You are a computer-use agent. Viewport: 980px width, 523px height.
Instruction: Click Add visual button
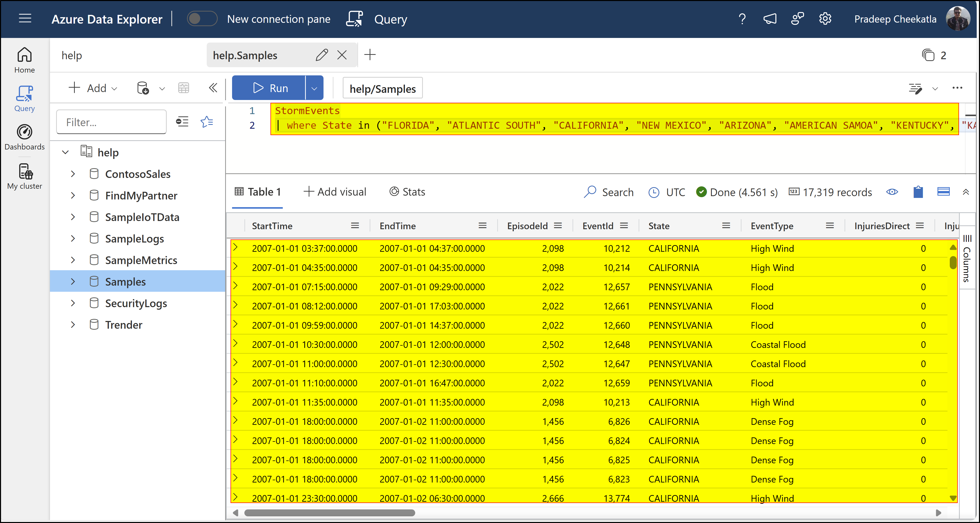coord(335,192)
